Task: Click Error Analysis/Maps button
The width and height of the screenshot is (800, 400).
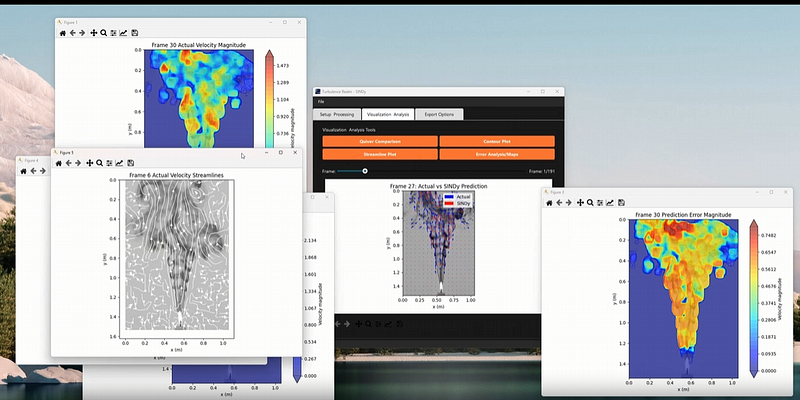Action: tap(497, 154)
